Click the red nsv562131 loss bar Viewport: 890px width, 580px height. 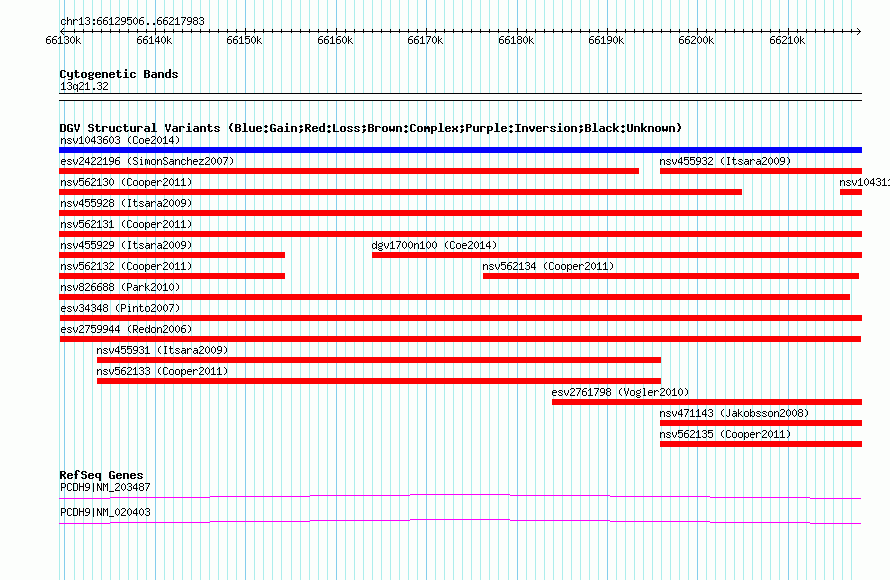pyautogui.click(x=460, y=234)
